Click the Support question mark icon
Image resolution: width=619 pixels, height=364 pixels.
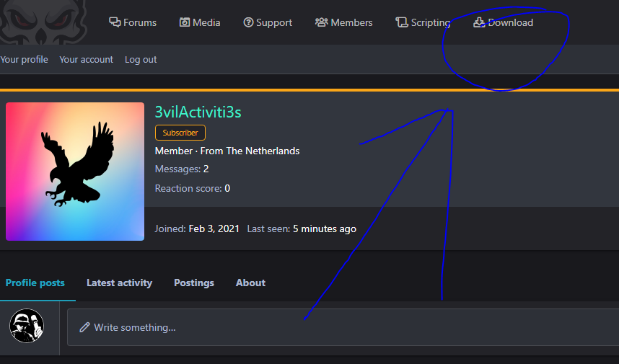click(248, 22)
